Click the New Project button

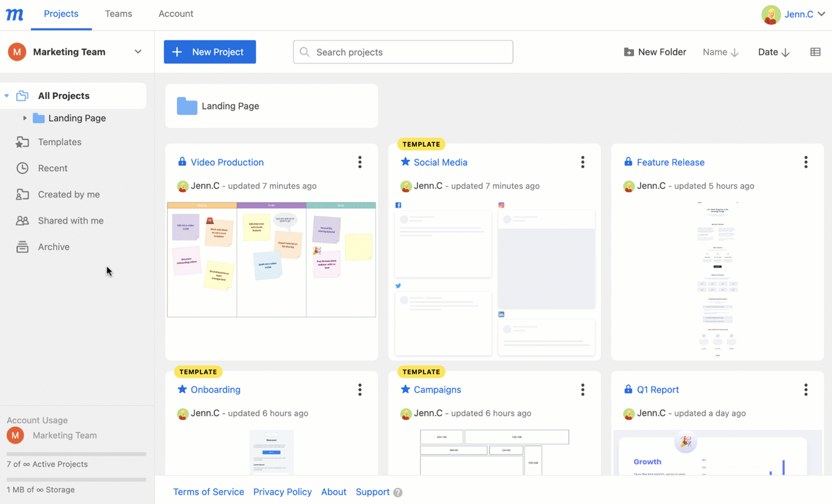[210, 52]
